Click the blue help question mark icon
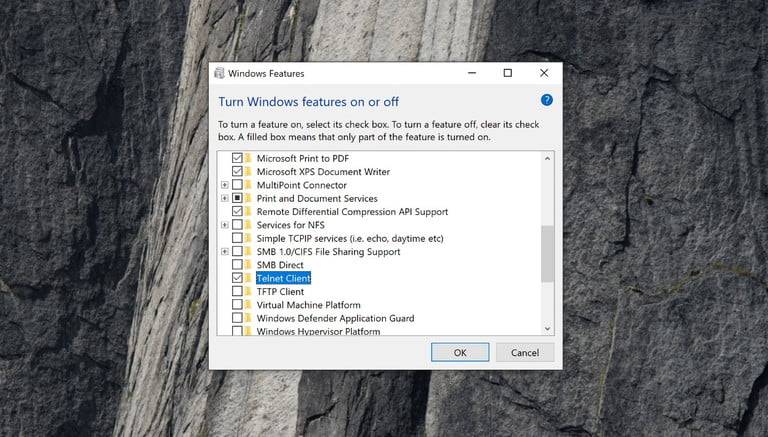This screenshot has width=768, height=437. click(x=547, y=100)
